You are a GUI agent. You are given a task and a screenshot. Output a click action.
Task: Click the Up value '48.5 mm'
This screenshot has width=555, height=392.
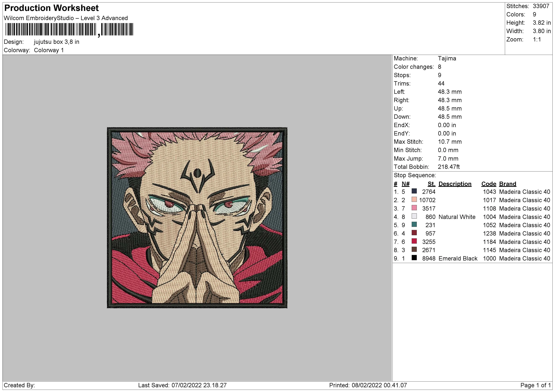click(x=450, y=108)
